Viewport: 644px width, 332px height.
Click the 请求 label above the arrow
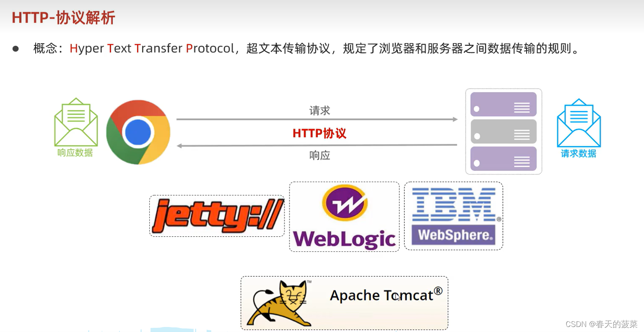pos(320,110)
